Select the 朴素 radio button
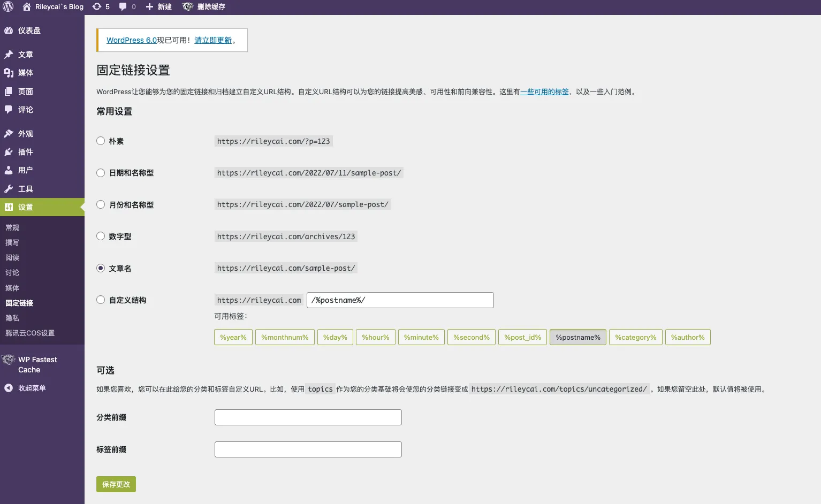This screenshot has width=821, height=504. pyautogui.click(x=101, y=141)
